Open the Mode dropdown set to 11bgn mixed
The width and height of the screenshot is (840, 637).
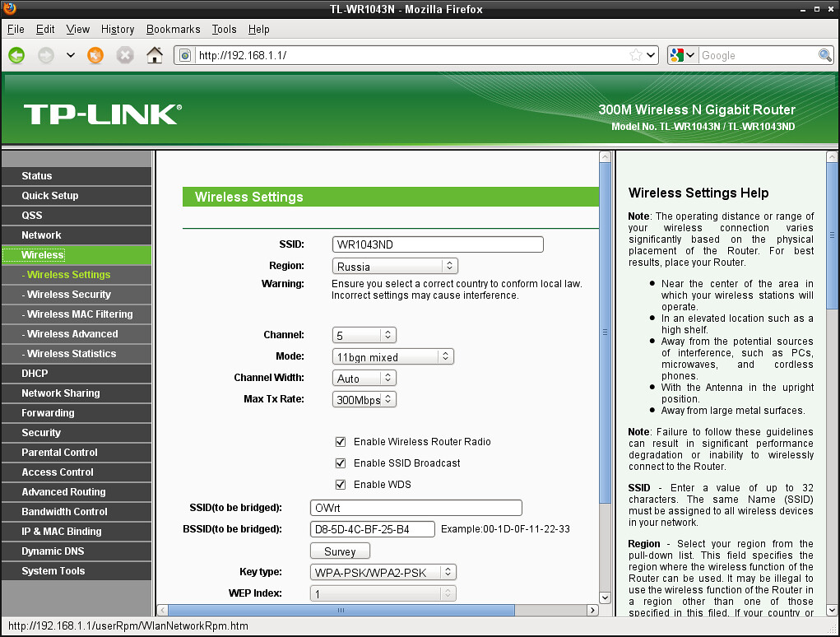(393, 357)
